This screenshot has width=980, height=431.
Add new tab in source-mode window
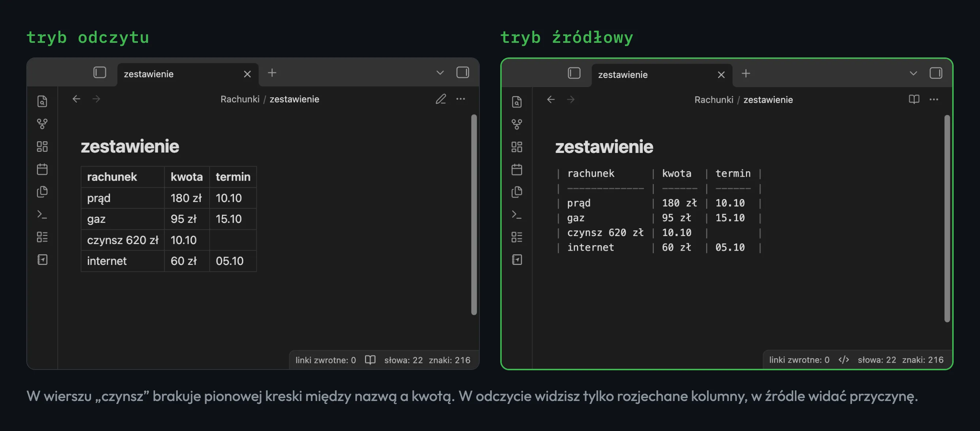click(x=746, y=73)
